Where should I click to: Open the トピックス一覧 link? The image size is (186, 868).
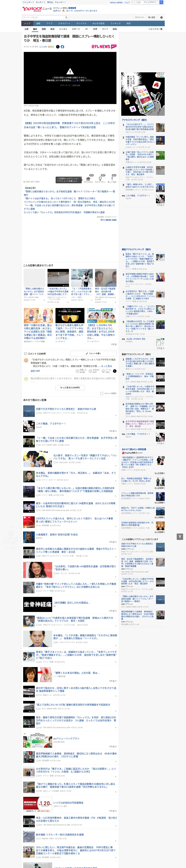(155, 29)
